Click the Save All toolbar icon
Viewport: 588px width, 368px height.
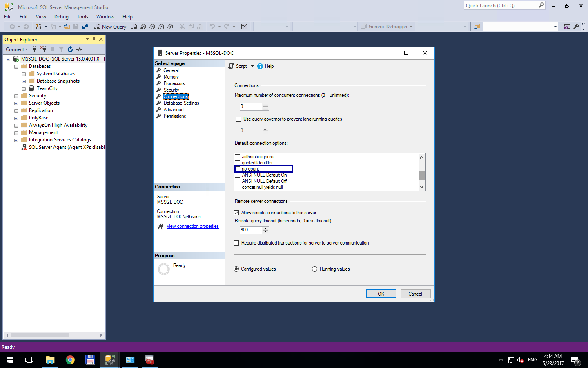(x=85, y=27)
